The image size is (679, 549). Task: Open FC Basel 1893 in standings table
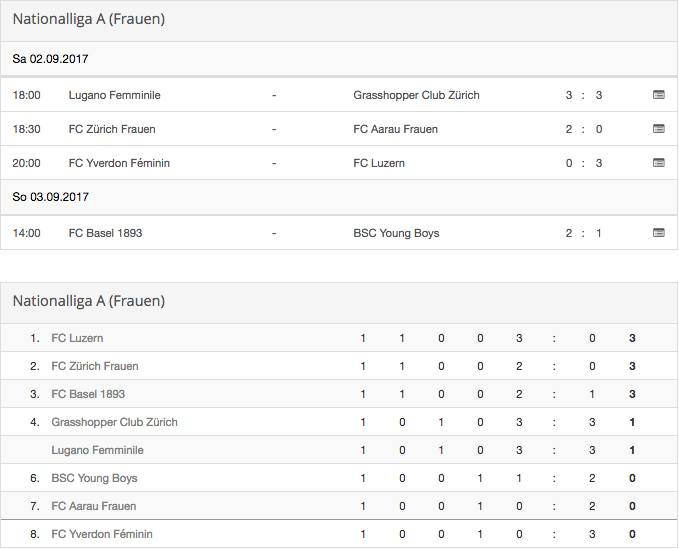(88, 394)
